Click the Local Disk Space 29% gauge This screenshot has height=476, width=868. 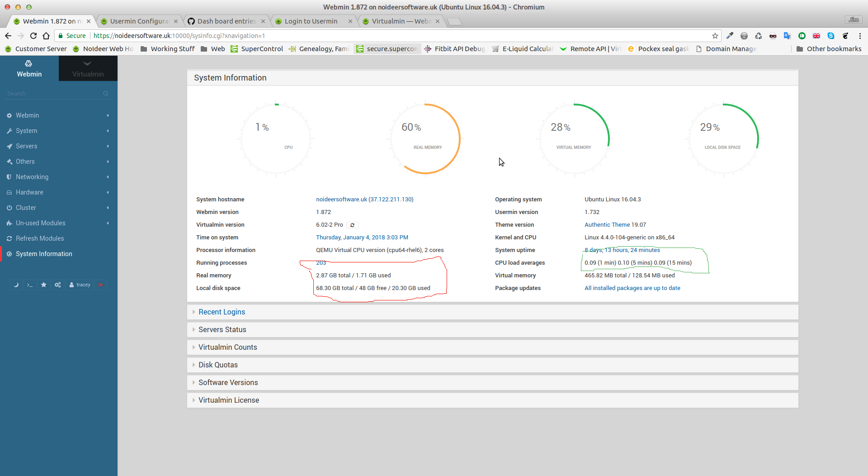click(723, 139)
